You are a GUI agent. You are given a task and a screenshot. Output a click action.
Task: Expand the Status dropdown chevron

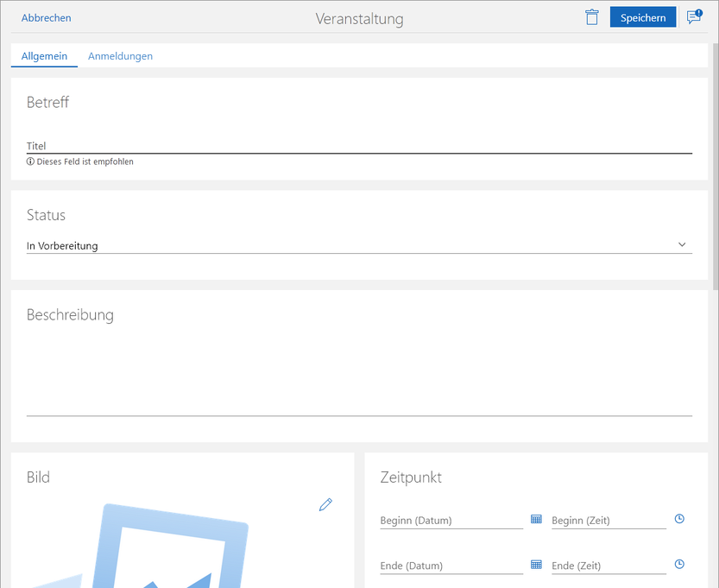[682, 245]
